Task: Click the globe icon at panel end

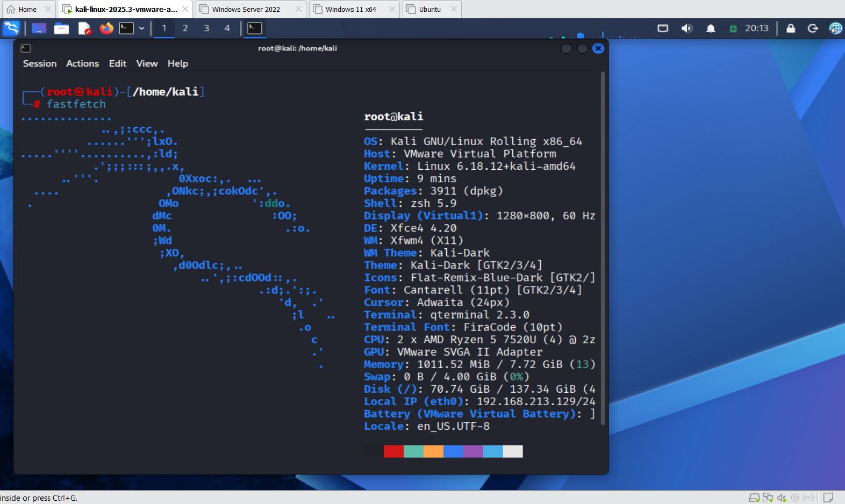Action: coord(836,28)
